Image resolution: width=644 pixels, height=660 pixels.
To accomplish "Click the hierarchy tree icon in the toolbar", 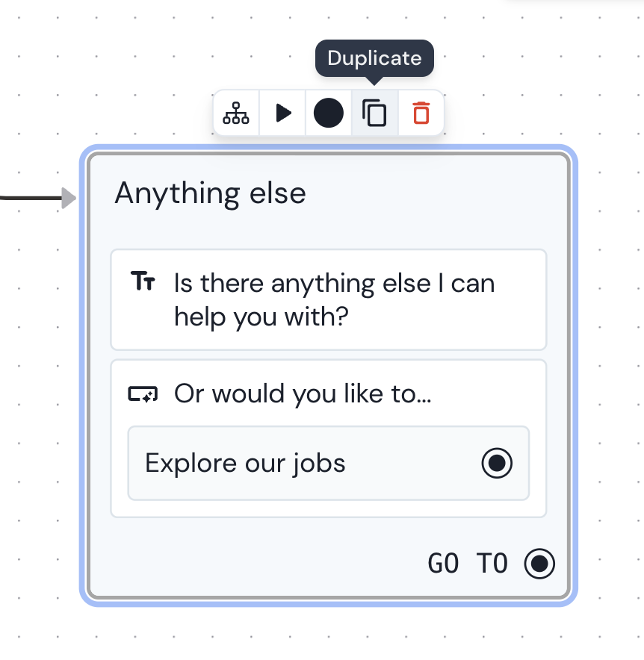I will coord(236,113).
